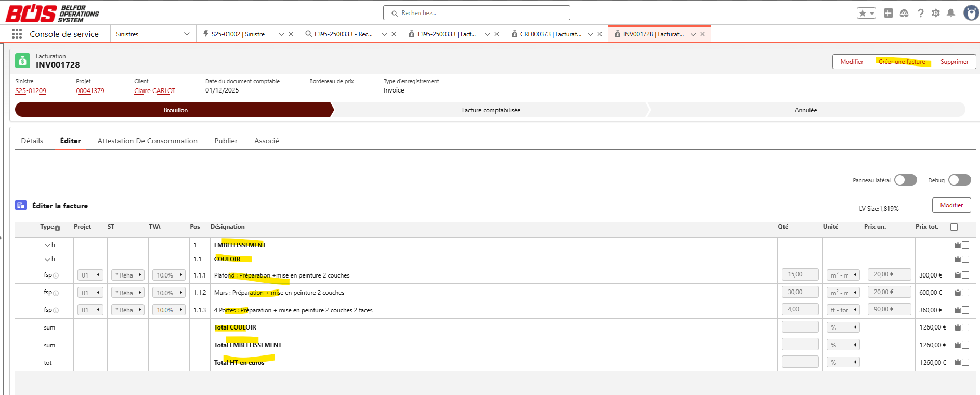Click the green Facturation record icon
Image resolution: width=980 pixels, height=395 pixels.
pyautogui.click(x=22, y=60)
